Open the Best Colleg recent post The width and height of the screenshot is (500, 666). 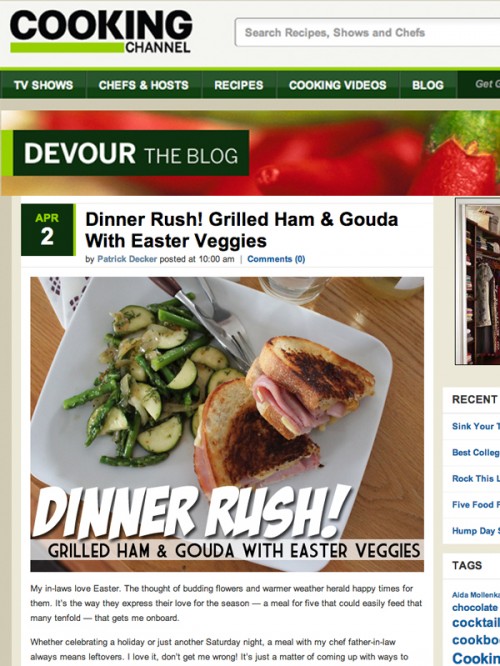pyautogui.click(x=476, y=453)
